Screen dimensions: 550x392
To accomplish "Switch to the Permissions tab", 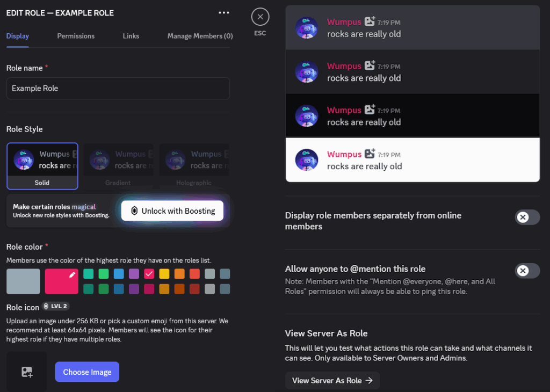I will tap(75, 36).
